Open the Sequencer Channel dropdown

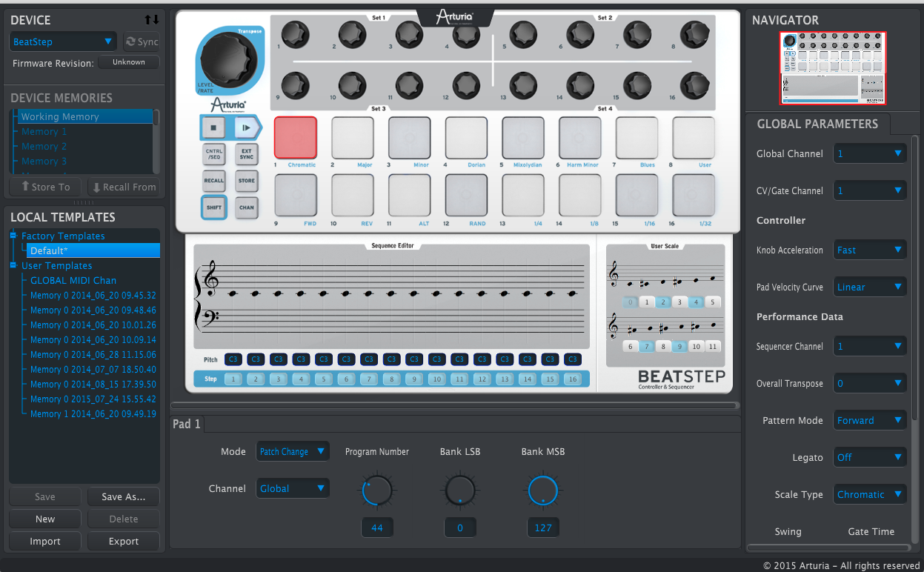point(870,346)
